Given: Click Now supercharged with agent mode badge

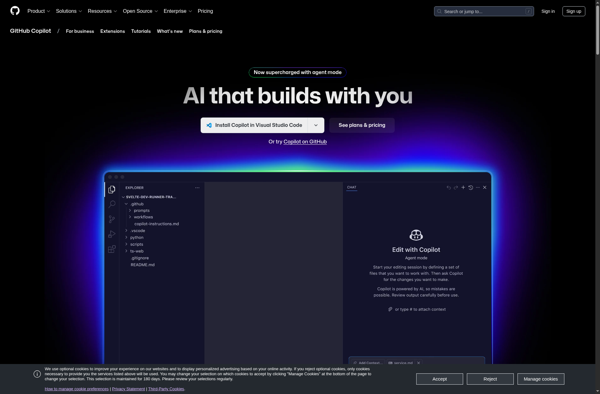Looking at the screenshot, I should tap(297, 72).
